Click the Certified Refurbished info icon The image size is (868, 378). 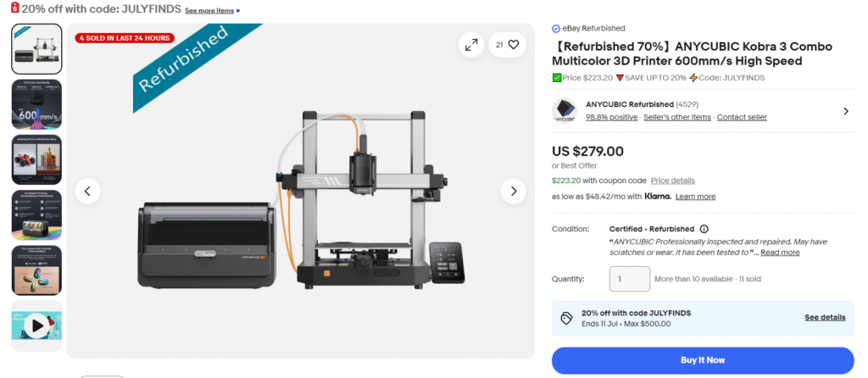click(704, 229)
